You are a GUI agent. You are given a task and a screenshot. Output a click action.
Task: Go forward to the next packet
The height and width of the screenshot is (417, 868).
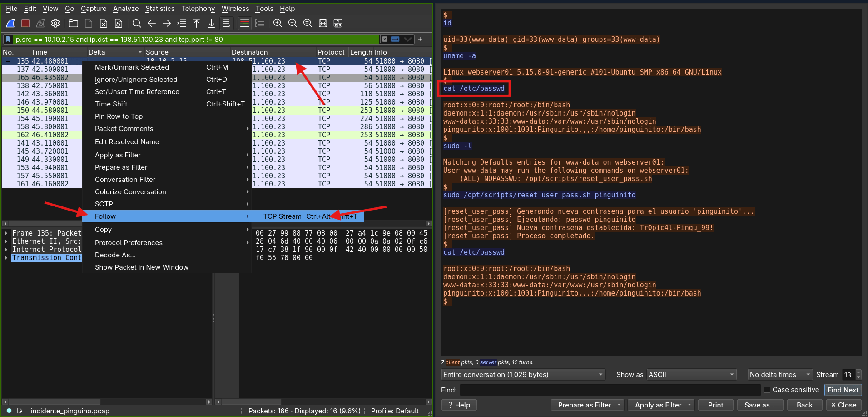(x=167, y=23)
